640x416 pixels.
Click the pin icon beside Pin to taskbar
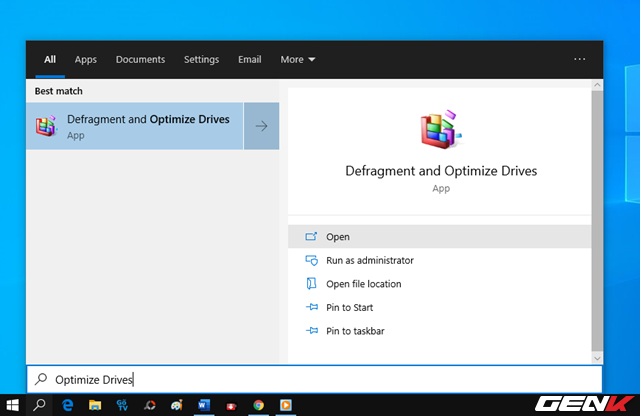pos(312,331)
